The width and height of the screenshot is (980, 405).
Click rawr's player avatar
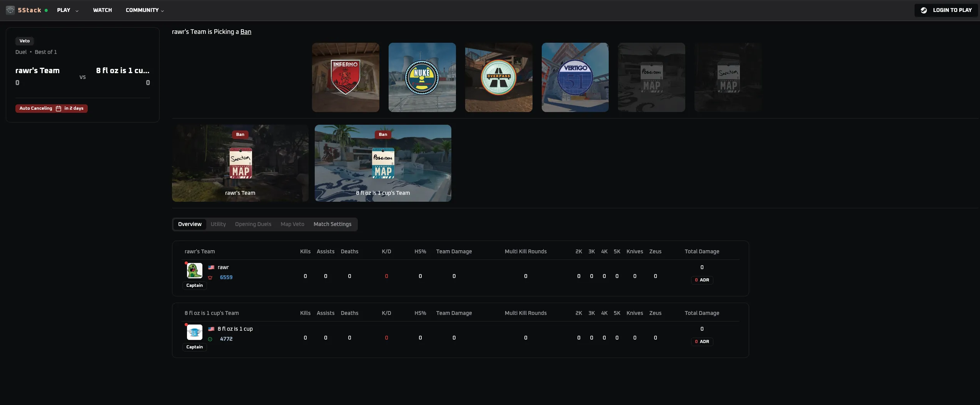tap(194, 271)
